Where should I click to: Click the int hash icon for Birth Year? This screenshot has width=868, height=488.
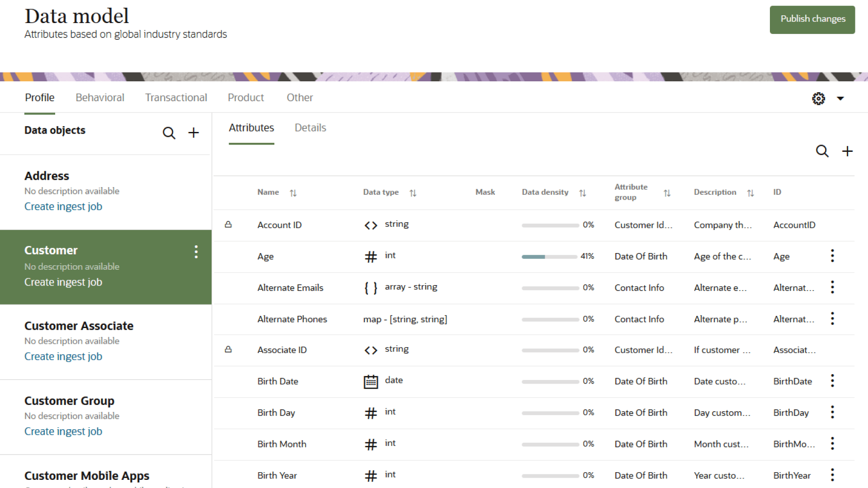pos(371,476)
